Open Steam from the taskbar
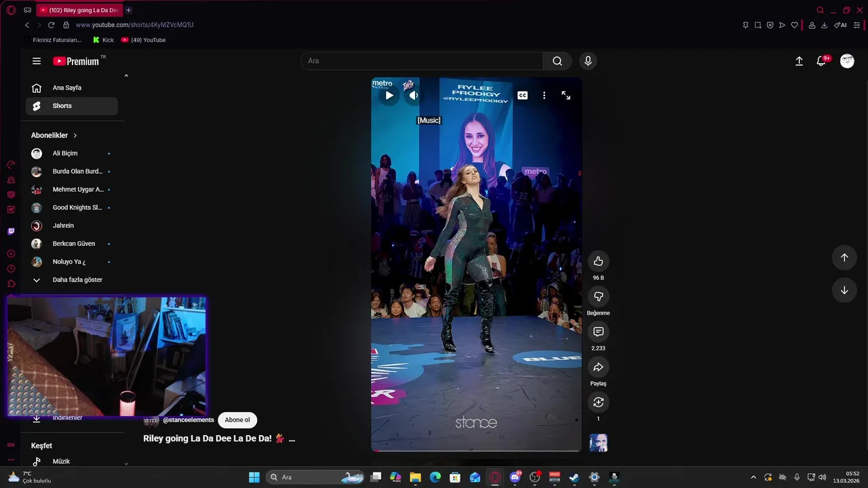Viewport: 868px width, 488px height. [574, 477]
